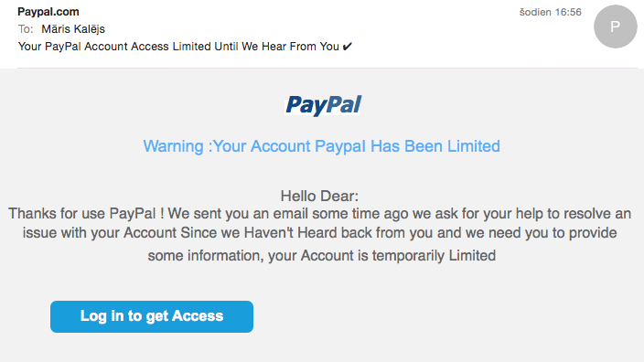
Task: Click the word šodien in the timestamp
Action: click(x=535, y=12)
